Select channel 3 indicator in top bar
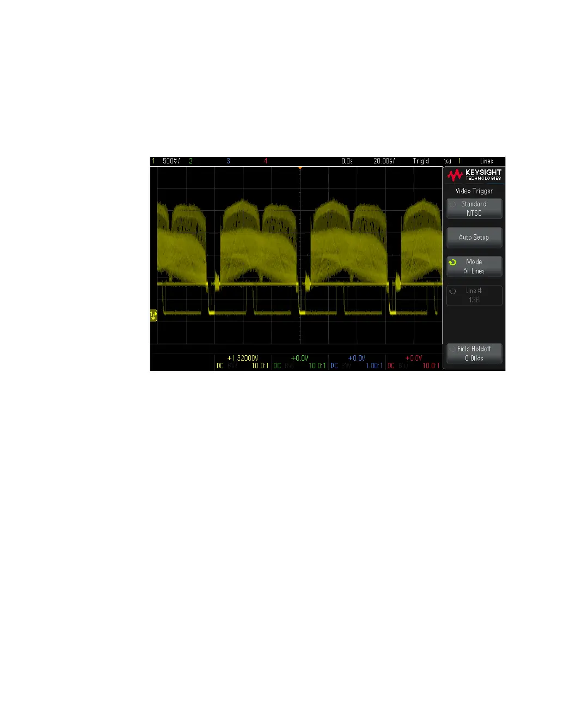588x706 pixels. [x=228, y=161]
